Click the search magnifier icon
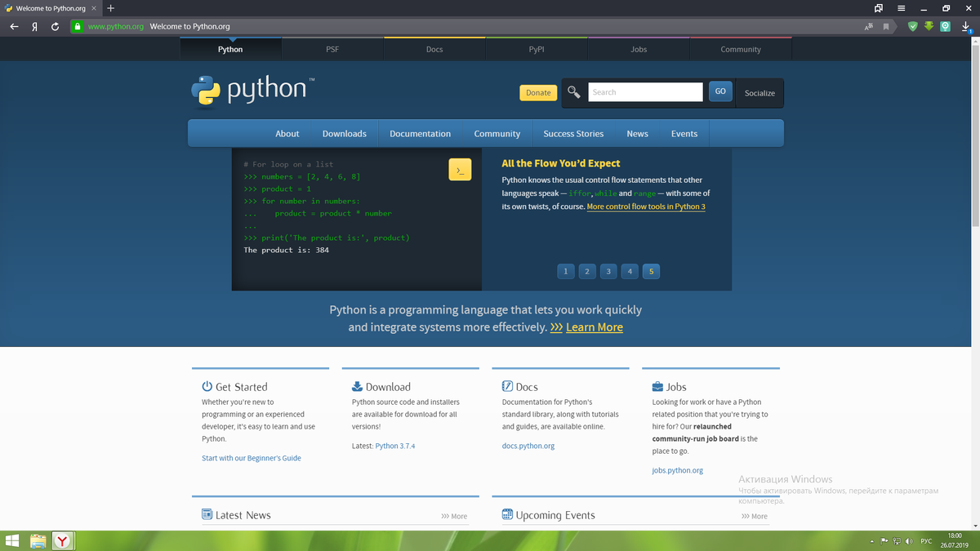The height and width of the screenshot is (551, 980). click(x=573, y=91)
